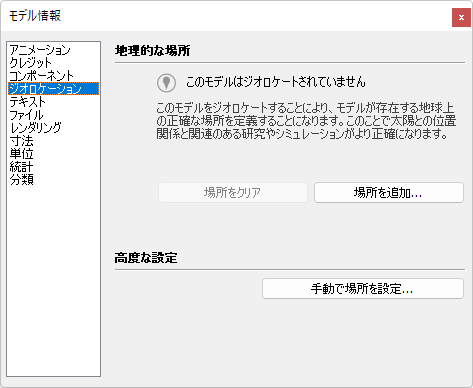Open the クレジット category

pos(53,63)
